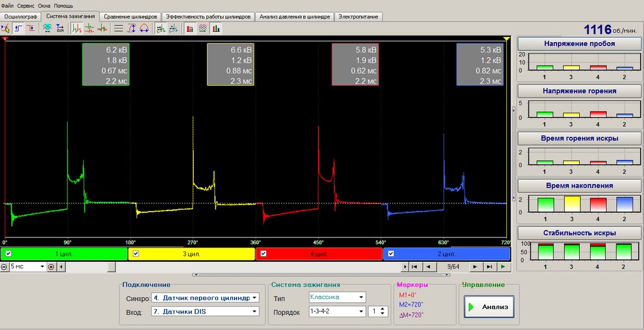
Task: Click the red M1 marker at the graph top
Action: click(4, 38)
